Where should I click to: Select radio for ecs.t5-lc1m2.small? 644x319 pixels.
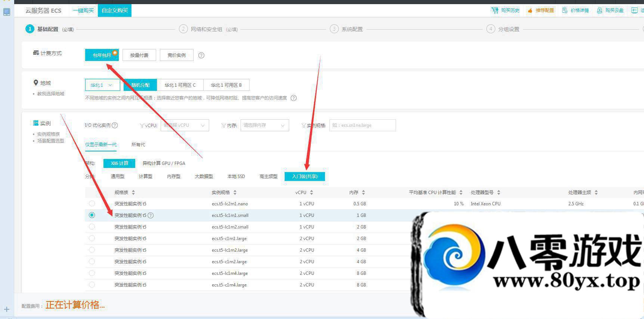[x=92, y=227]
